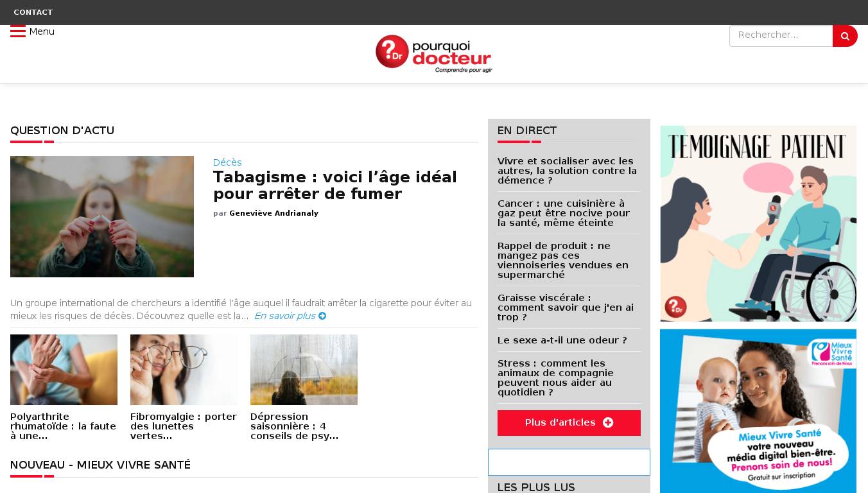Open the Graisse viscérale article link
This screenshot has height=493, width=868.
(565, 307)
